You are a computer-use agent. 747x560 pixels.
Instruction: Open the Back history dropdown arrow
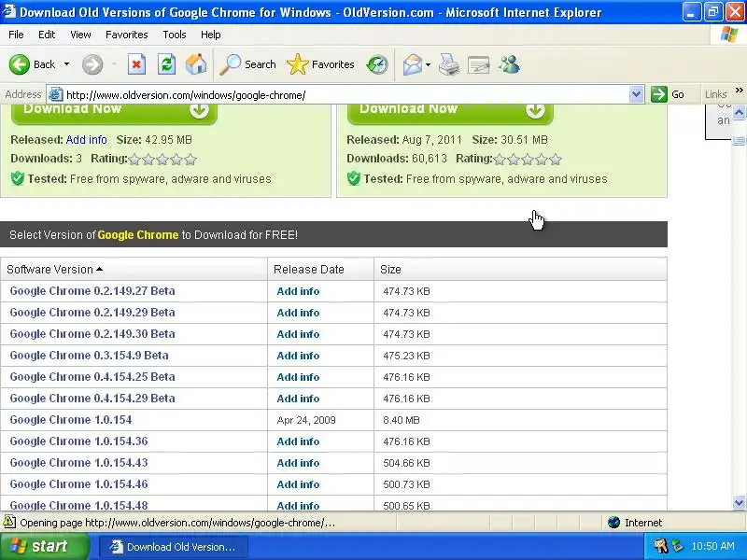tap(66, 64)
